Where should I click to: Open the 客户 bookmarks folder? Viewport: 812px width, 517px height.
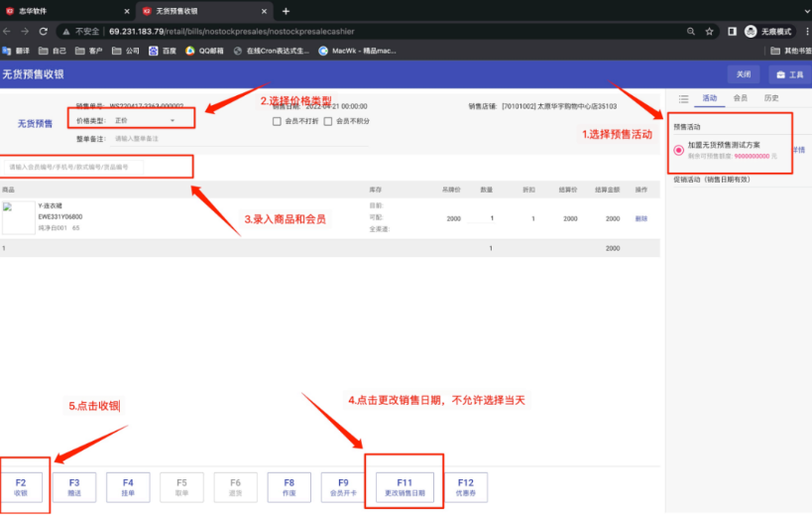88,51
